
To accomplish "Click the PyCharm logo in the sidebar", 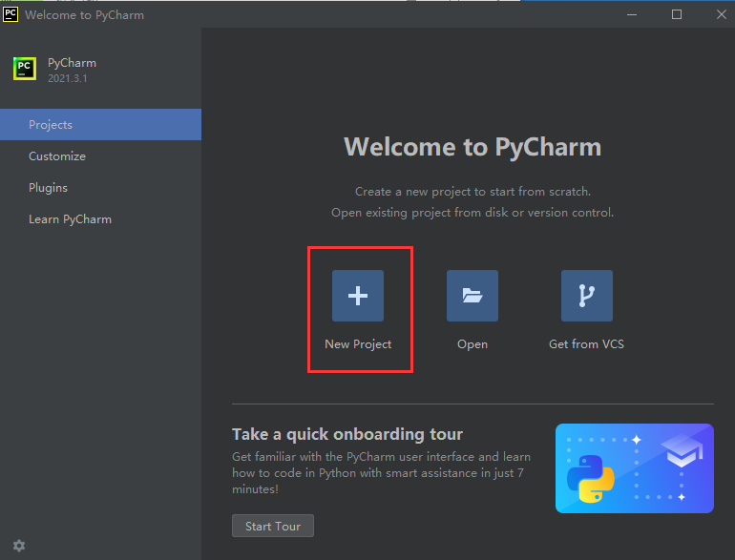I will [x=25, y=69].
